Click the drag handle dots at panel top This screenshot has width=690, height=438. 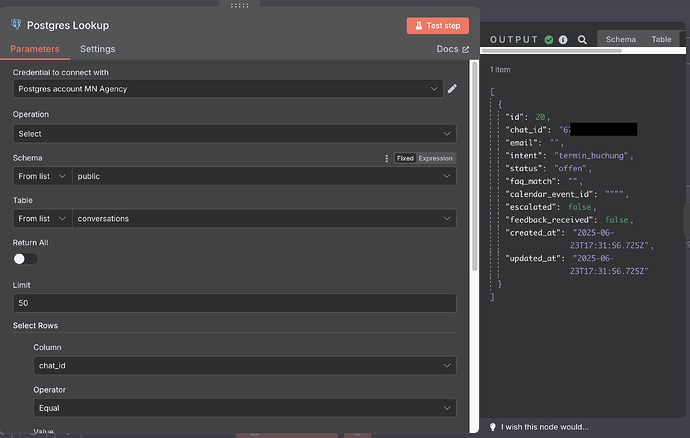pos(239,5)
